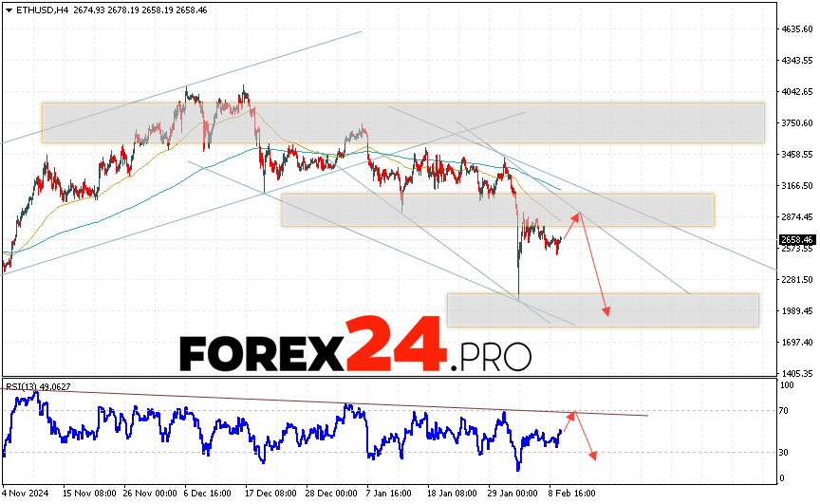Screen dimensions: 820x504
Task: Click the 1405.35 price axis label
Action: click(795, 374)
